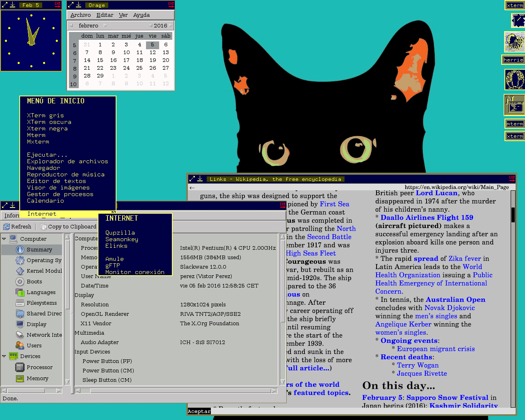Select XTerm gris in start menu
The height and width of the screenshot is (420, 525).
point(46,115)
